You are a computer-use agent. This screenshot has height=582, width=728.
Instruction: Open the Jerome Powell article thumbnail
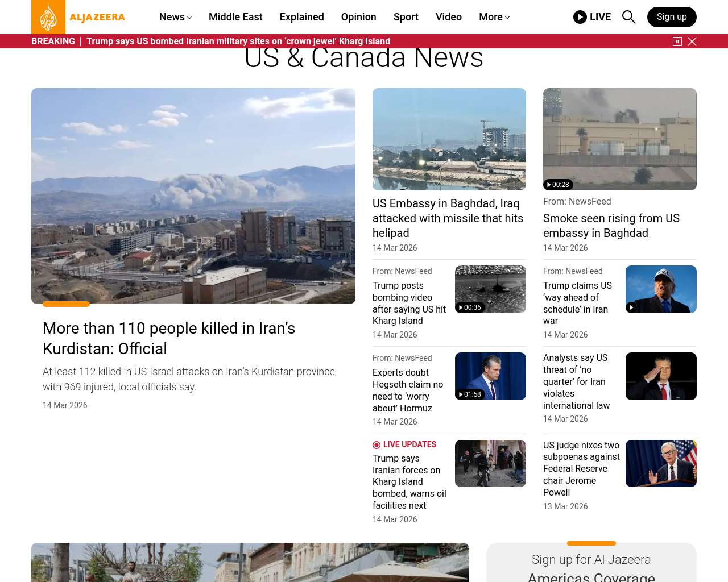point(661,463)
